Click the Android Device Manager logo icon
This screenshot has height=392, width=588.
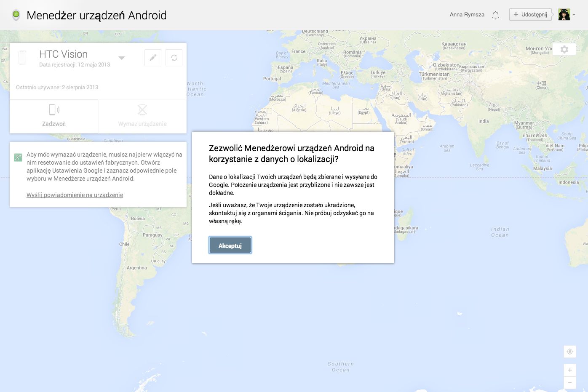pyautogui.click(x=16, y=15)
